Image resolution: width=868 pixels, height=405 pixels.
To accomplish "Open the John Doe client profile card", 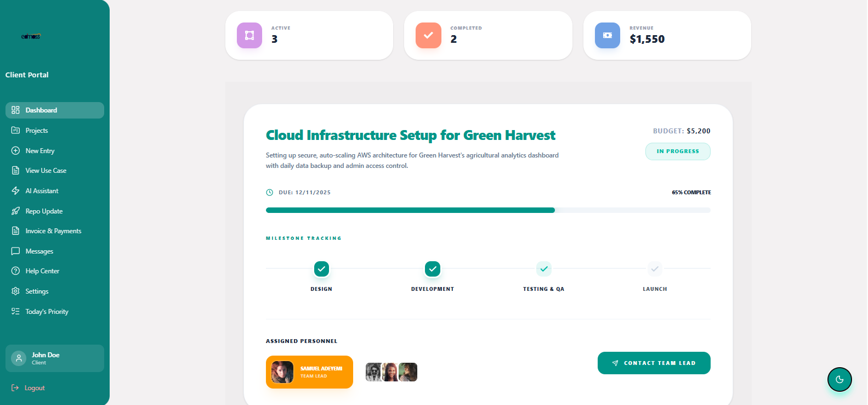I will click(x=55, y=358).
